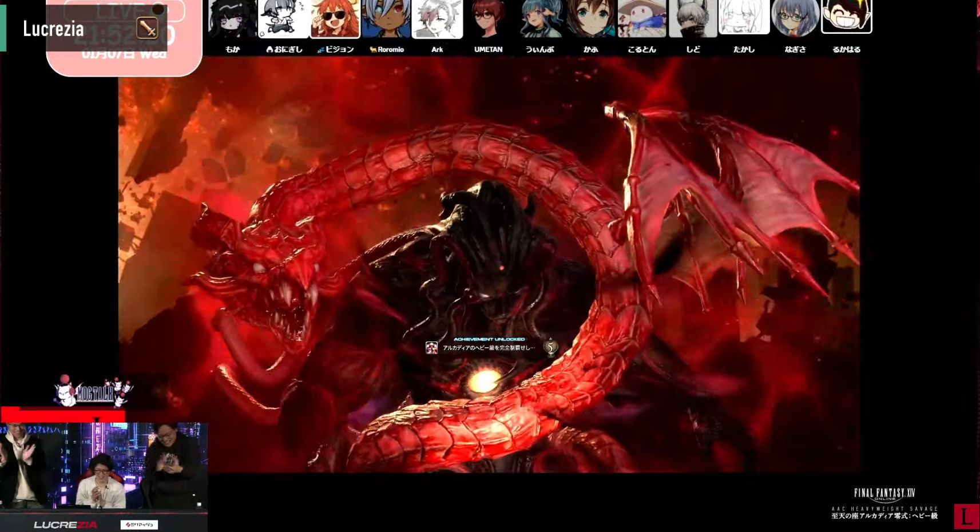Click the かみ name label
This screenshot has height=532, width=980.
click(x=591, y=49)
